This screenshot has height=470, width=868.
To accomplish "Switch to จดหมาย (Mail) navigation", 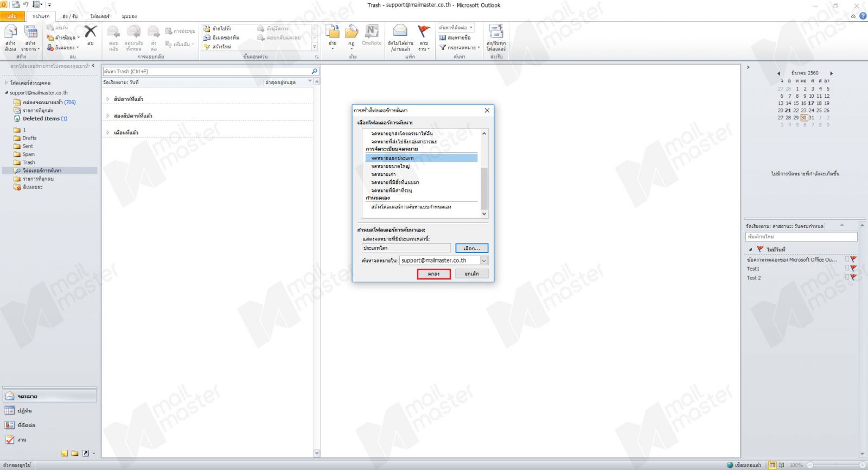I will click(x=50, y=396).
